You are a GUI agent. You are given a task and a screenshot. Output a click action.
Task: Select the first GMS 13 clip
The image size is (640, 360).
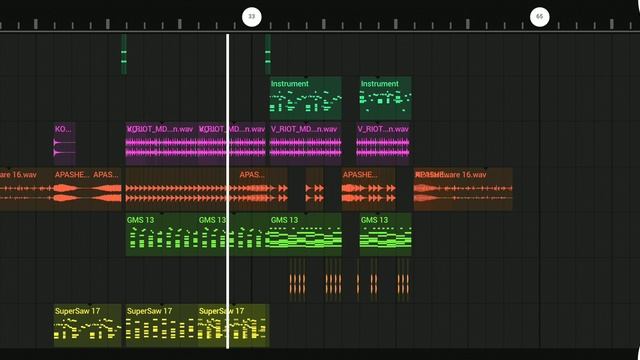click(162, 234)
